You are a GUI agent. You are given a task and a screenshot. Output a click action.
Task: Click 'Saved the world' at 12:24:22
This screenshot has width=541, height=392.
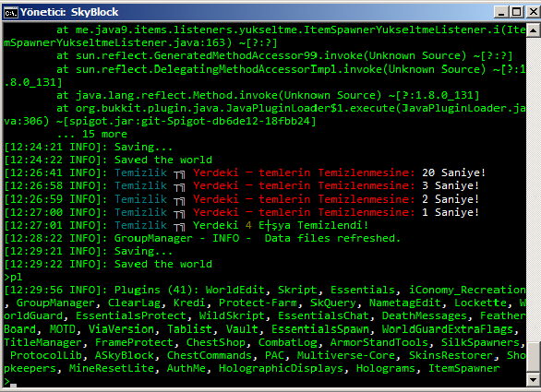[x=163, y=160]
